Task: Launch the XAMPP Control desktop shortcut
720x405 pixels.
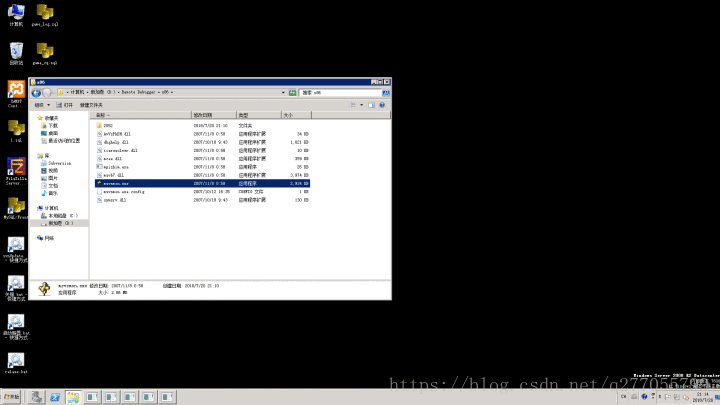Action: 16,94
